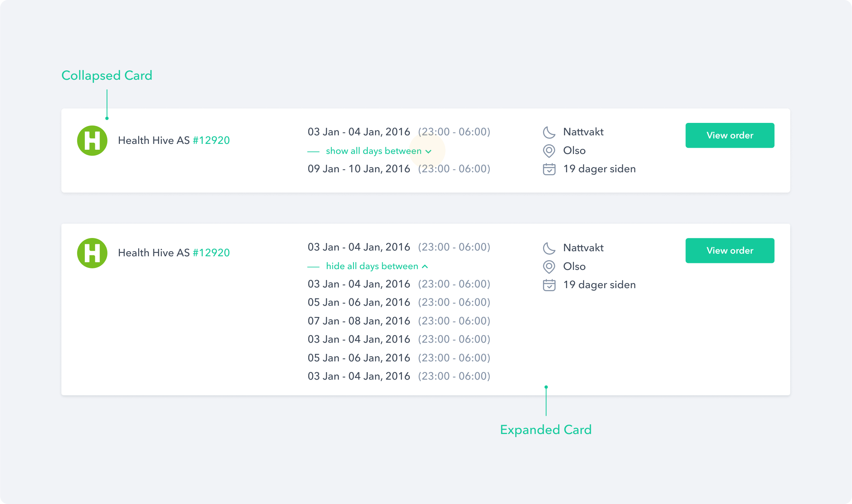This screenshot has width=852, height=504.
Task: Open order #12920 link in expanded card
Action: 211,253
